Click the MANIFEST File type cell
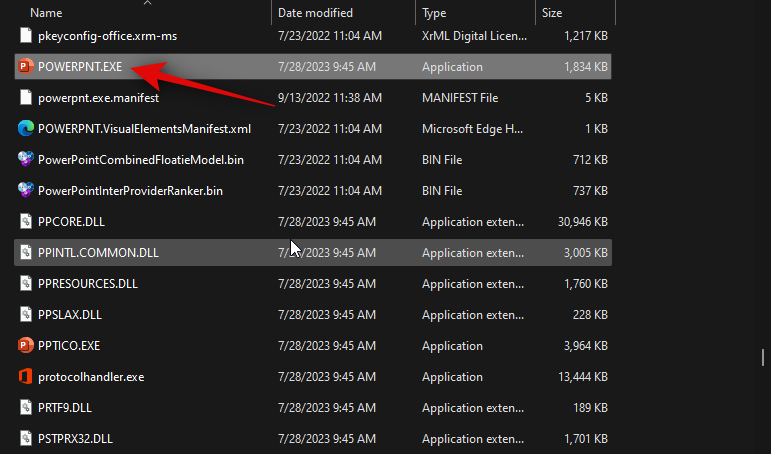 [x=460, y=98]
